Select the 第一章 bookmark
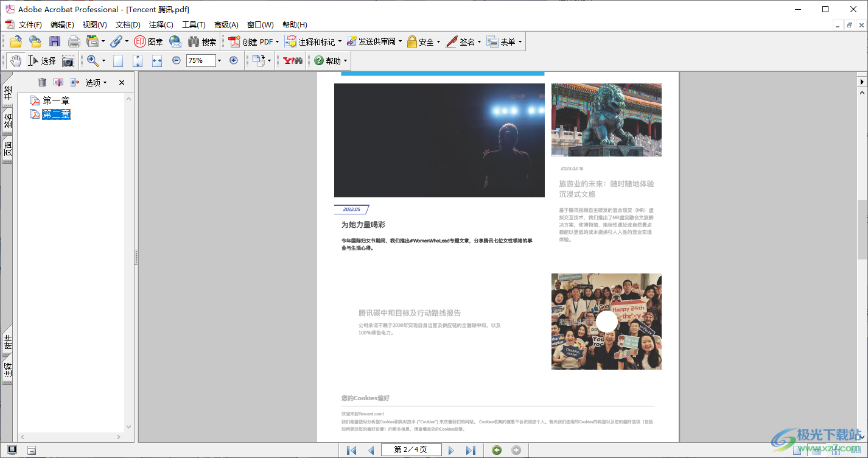 (x=56, y=100)
